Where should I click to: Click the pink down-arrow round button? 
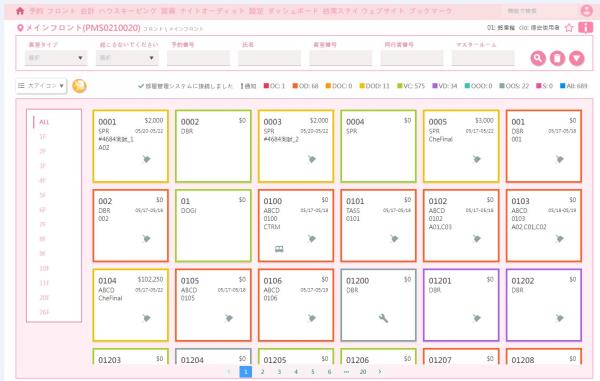click(x=577, y=58)
